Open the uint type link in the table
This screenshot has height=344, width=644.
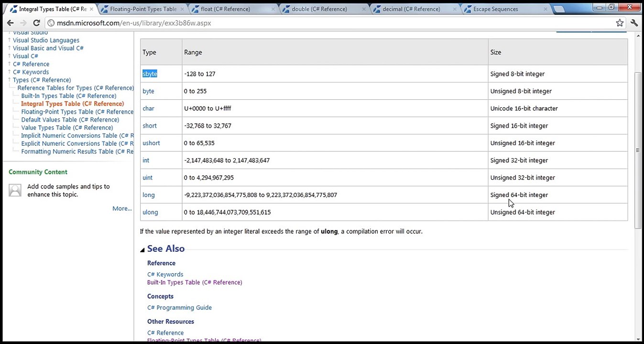click(147, 177)
